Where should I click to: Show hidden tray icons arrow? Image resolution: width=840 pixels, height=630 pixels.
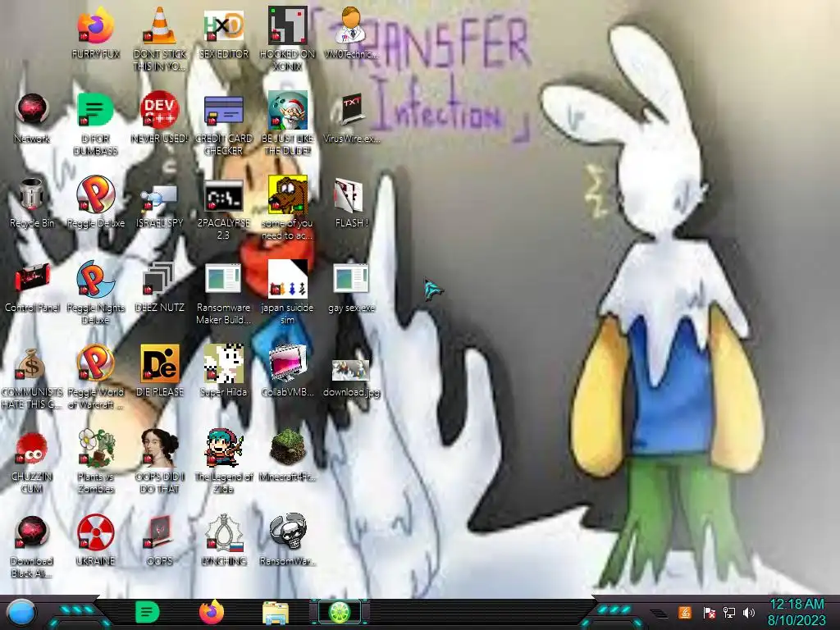point(659,613)
